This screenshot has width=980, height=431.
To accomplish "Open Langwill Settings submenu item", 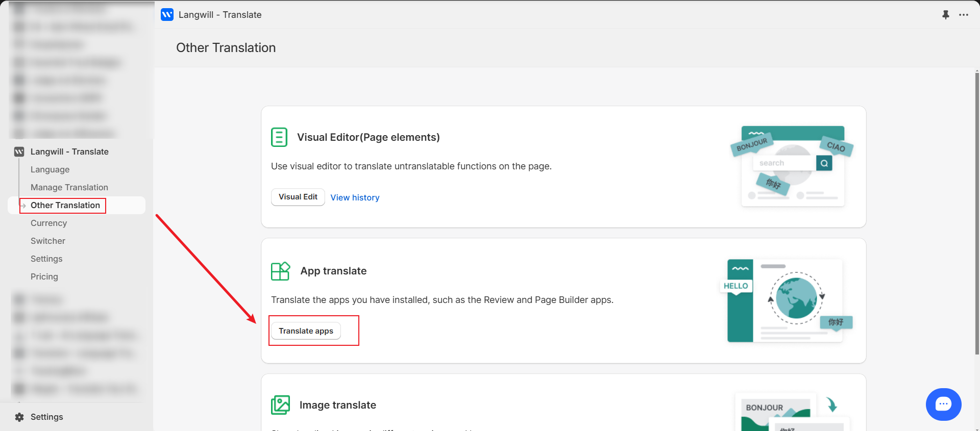I will click(x=46, y=259).
